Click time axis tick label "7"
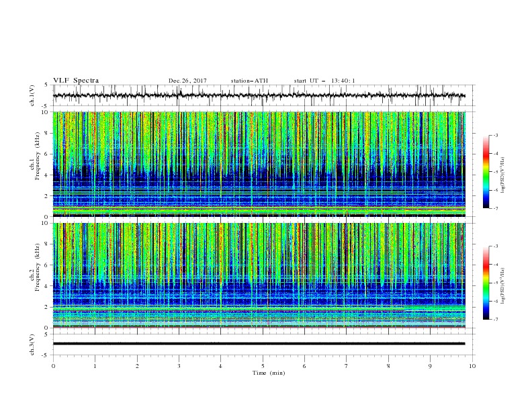532x411 pixels. click(347, 366)
